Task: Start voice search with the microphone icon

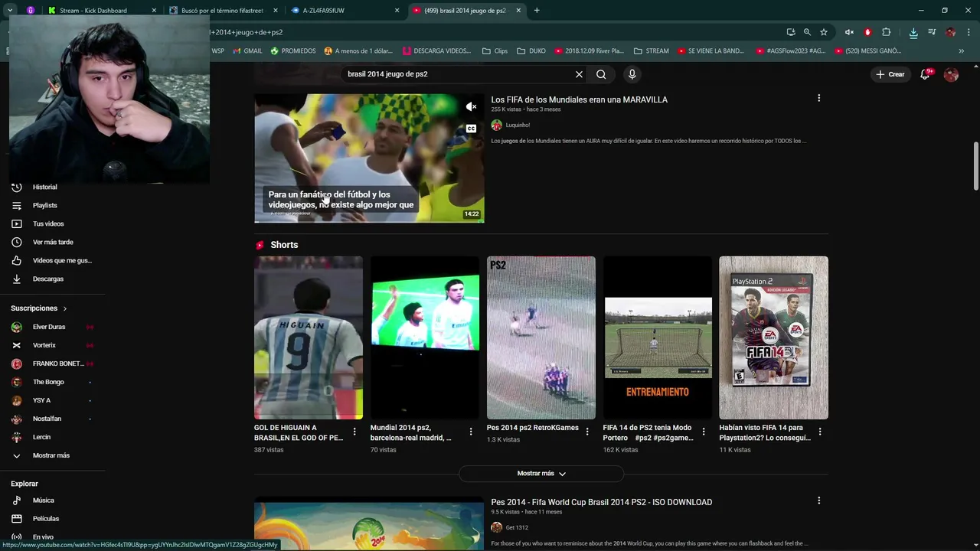Action: (632, 74)
